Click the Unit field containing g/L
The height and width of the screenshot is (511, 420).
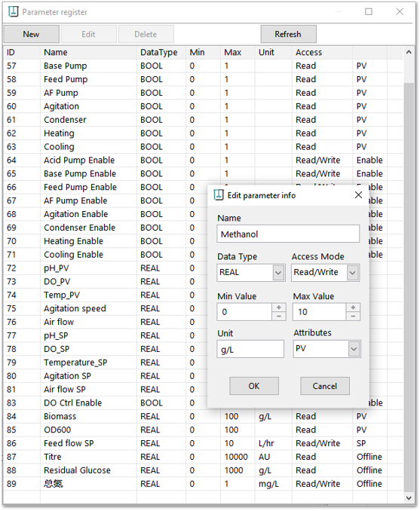point(250,349)
